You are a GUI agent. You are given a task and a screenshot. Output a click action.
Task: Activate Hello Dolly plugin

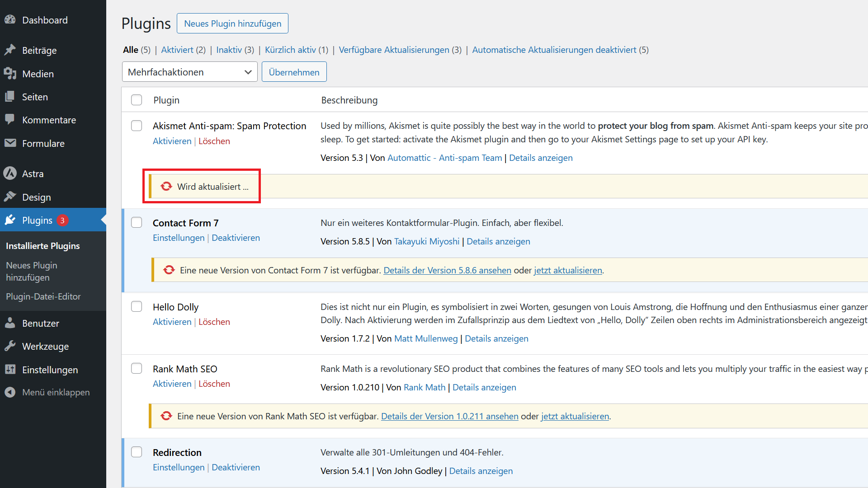[x=172, y=322]
